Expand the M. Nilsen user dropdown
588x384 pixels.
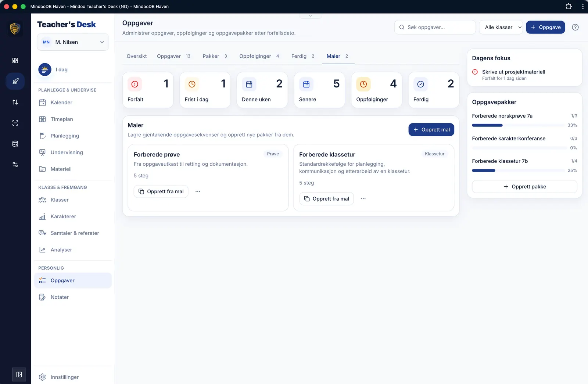[x=73, y=42]
